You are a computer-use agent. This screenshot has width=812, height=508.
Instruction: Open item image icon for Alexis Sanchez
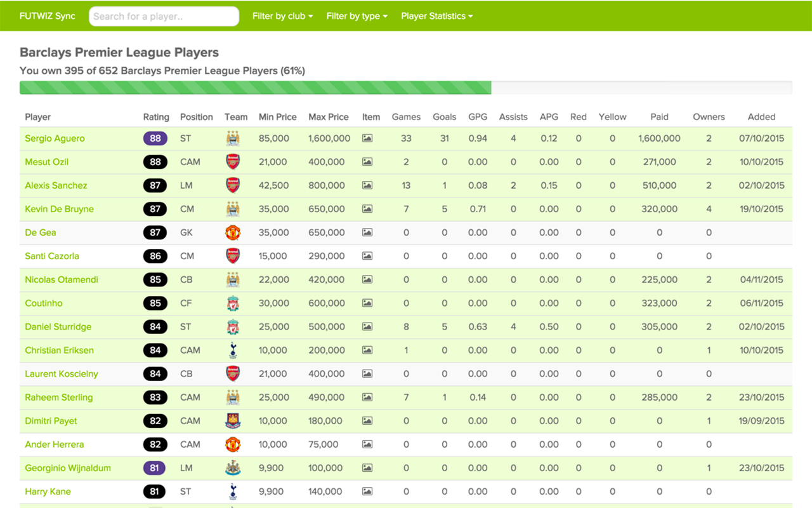tap(367, 185)
